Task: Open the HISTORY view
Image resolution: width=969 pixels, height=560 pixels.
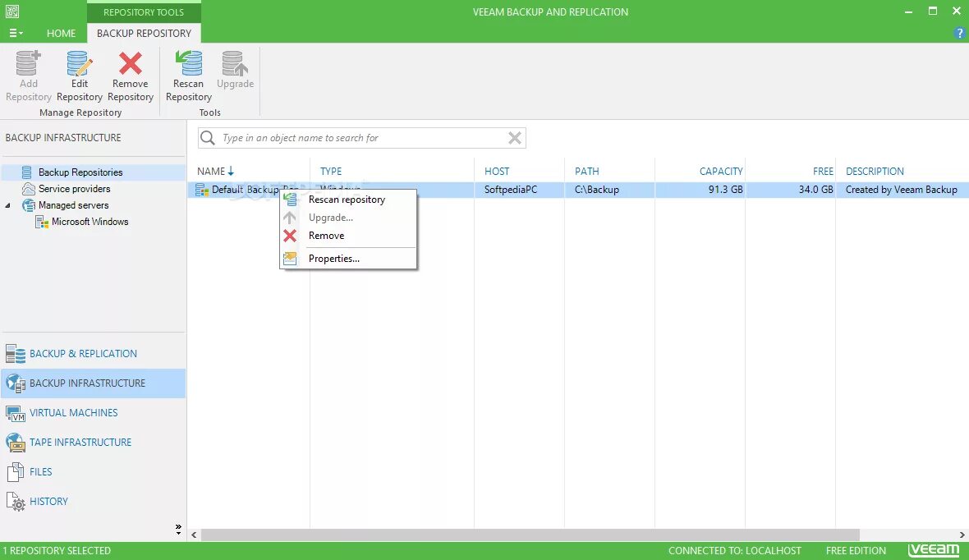Action: (48, 501)
